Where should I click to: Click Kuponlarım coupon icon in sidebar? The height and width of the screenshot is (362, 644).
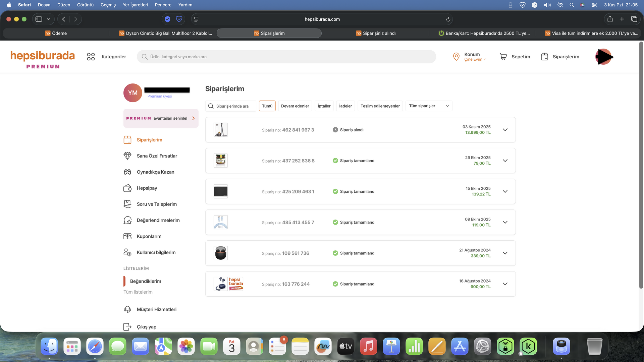pos(127,236)
